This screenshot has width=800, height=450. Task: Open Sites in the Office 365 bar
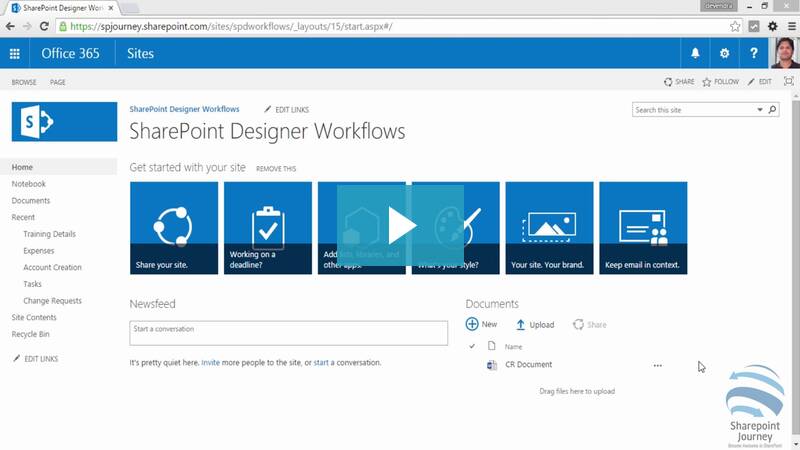pos(140,53)
